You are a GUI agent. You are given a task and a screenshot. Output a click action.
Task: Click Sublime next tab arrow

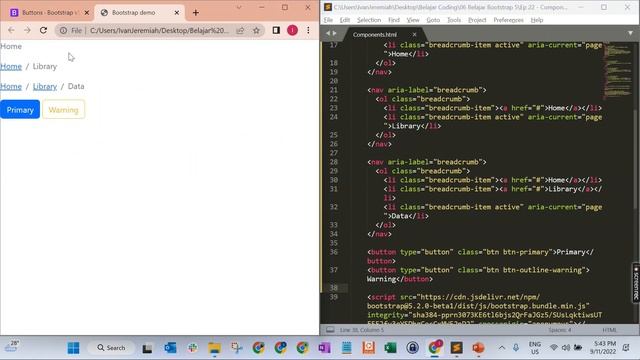[335, 33]
